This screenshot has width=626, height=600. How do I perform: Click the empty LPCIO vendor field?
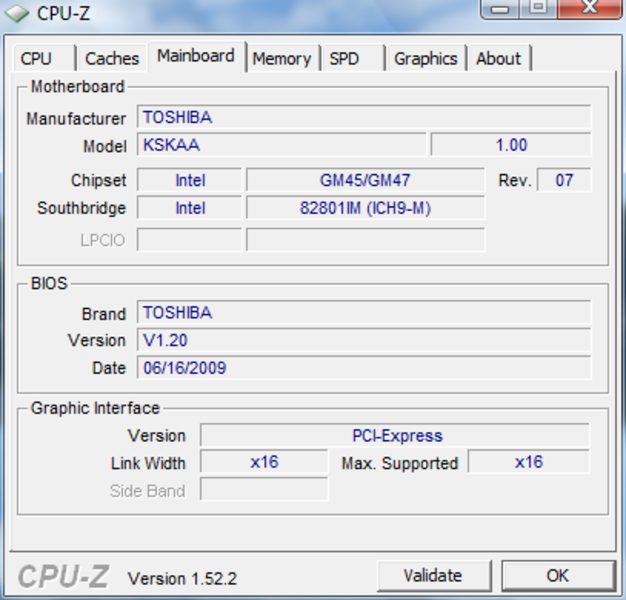tap(190, 240)
